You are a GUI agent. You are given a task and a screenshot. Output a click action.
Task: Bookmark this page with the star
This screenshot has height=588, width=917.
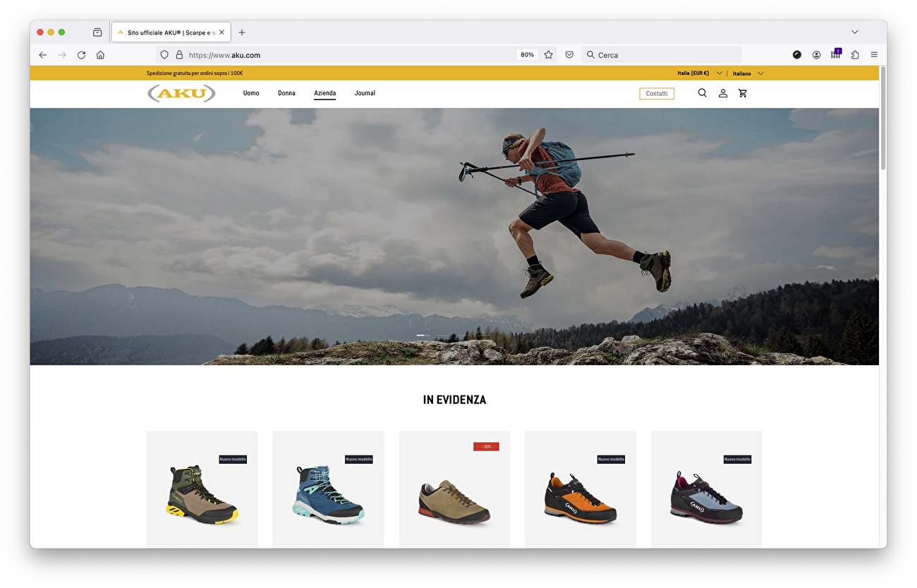[548, 55]
